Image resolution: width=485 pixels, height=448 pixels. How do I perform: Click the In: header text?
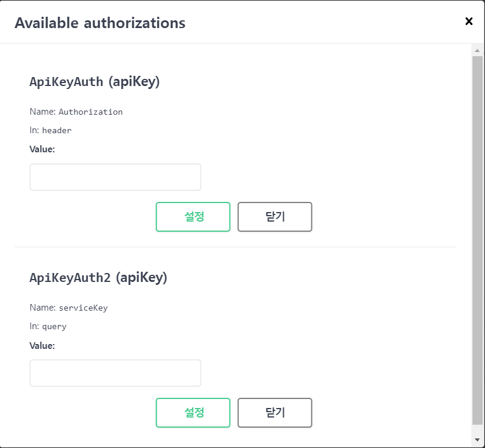tap(50, 130)
